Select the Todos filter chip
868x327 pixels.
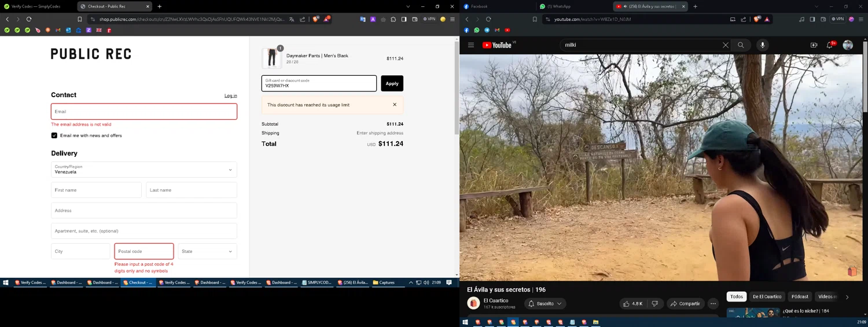(737, 297)
